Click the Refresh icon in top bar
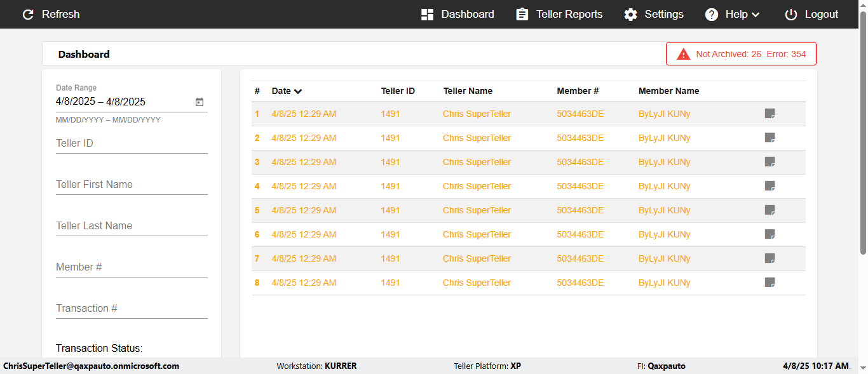 (28, 15)
